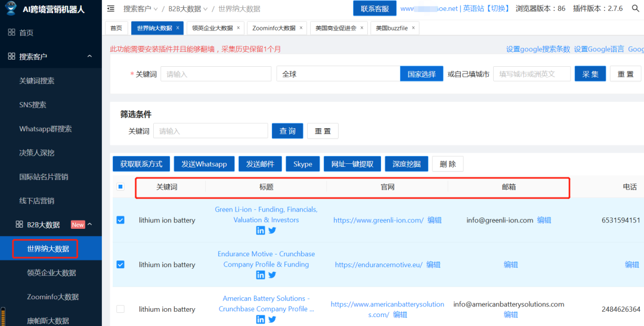Click the 发送Whatsapp button
Image resolution: width=644 pixels, height=326 pixels.
click(x=204, y=164)
